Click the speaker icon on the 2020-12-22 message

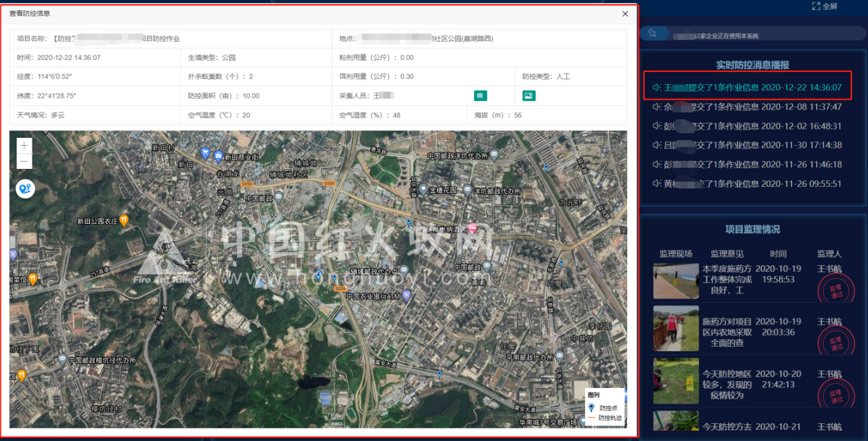[656, 88]
